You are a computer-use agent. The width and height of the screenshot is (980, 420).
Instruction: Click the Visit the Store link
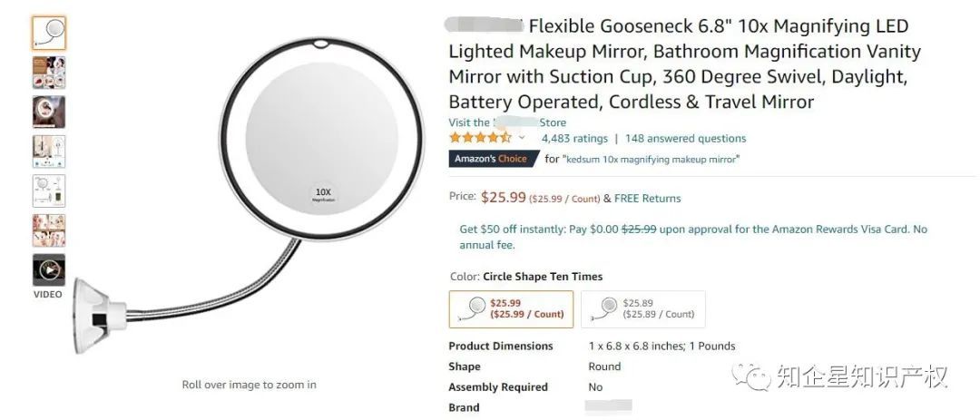point(507,122)
